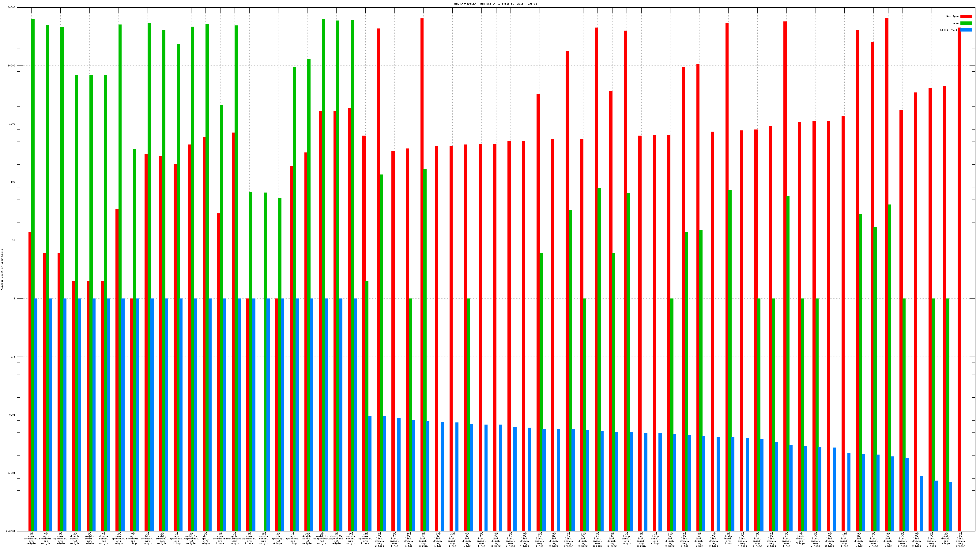
Task: Click the zen.spamhaus.org 7 hops label
Action: [365, 539]
